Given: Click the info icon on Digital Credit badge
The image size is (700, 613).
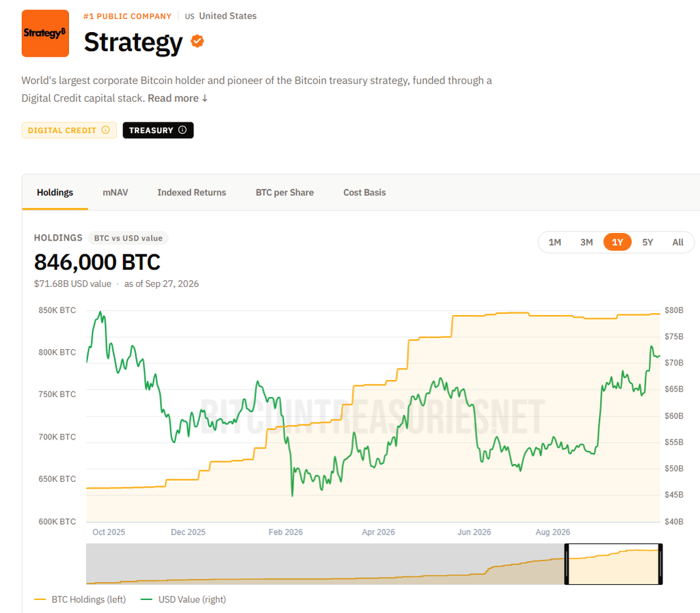Looking at the screenshot, I should pyautogui.click(x=105, y=130).
